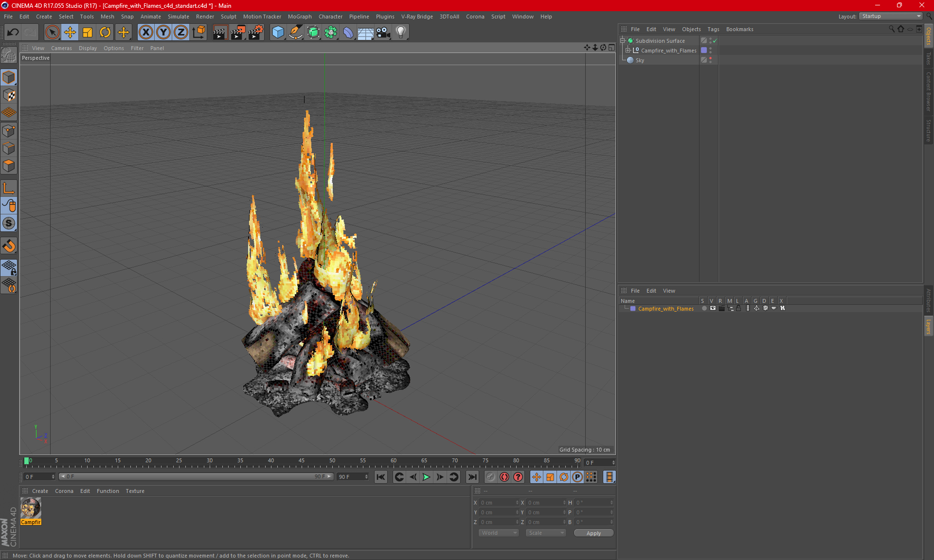This screenshot has height=560, width=934.
Task: Click the Render to Picture Viewer icon
Action: pyautogui.click(x=237, y=33)
